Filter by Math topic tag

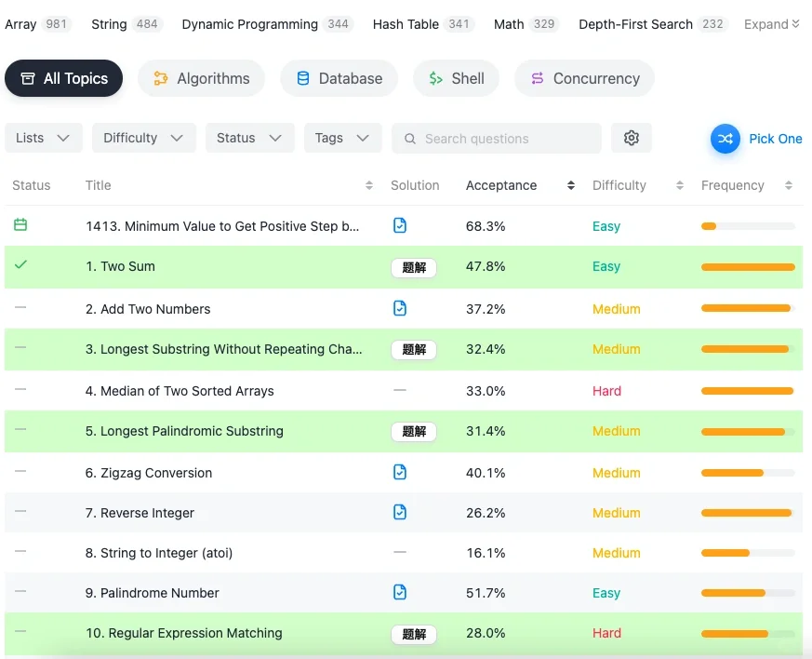[x=526, y=24]
